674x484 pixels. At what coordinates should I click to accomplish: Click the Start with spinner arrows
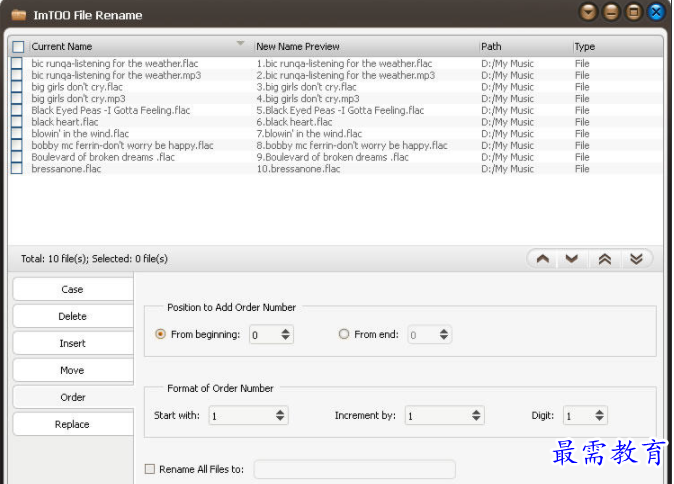pyautogui.click(x=280, y=415)
